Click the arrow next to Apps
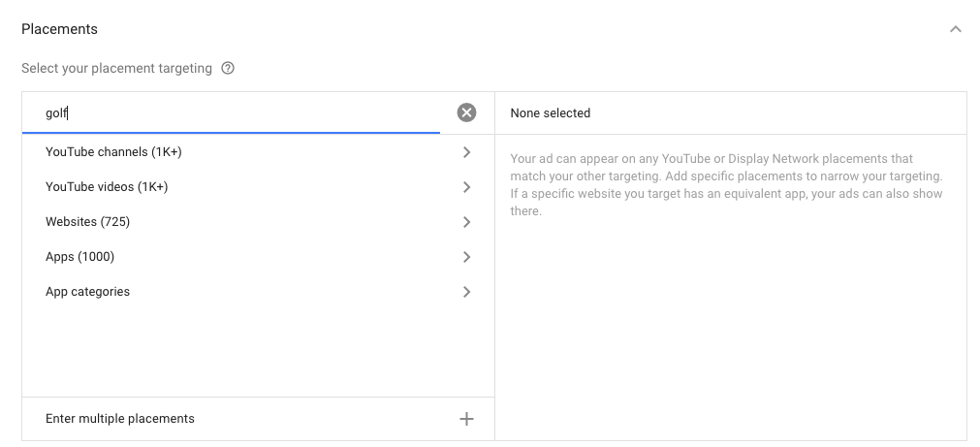980x447 pixels. tap(466, 257)
